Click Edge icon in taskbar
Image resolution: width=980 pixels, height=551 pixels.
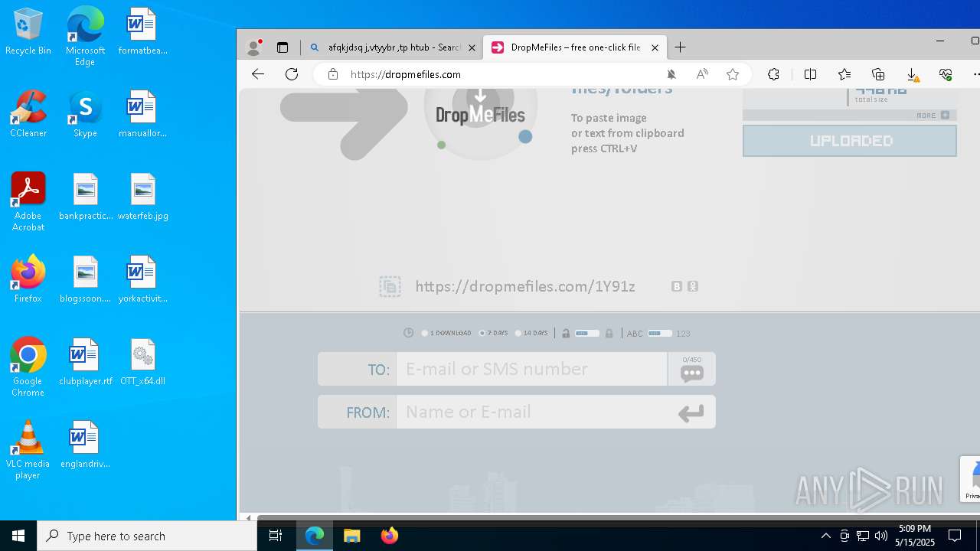(315, 536)
